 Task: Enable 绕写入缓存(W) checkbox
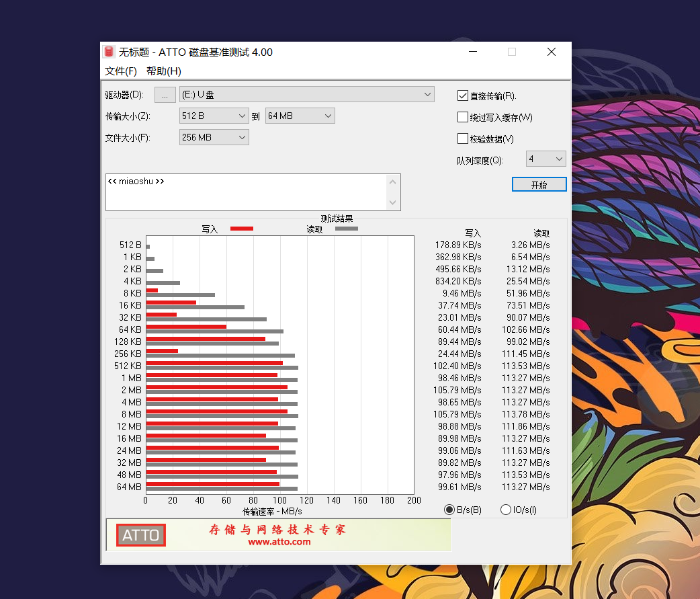point(462,116)
